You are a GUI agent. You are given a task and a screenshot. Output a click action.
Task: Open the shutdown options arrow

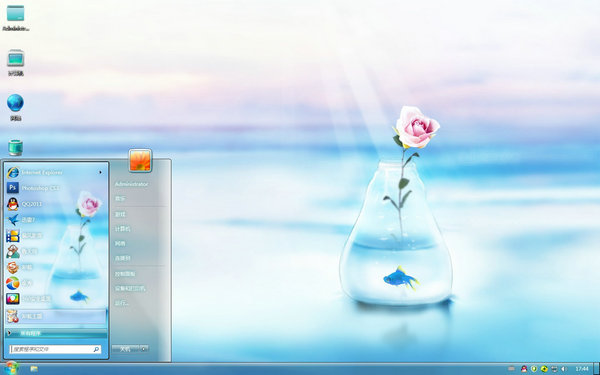pyautogui.click(x=144, y=349)
